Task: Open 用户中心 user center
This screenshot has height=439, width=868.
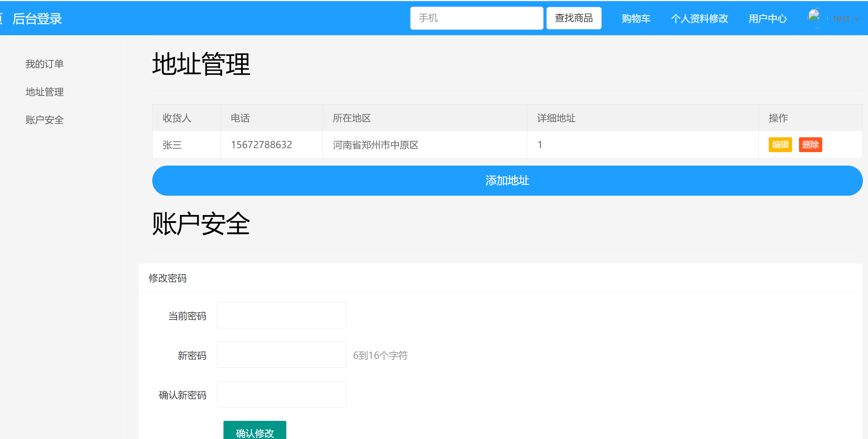Action: [767, 19]
